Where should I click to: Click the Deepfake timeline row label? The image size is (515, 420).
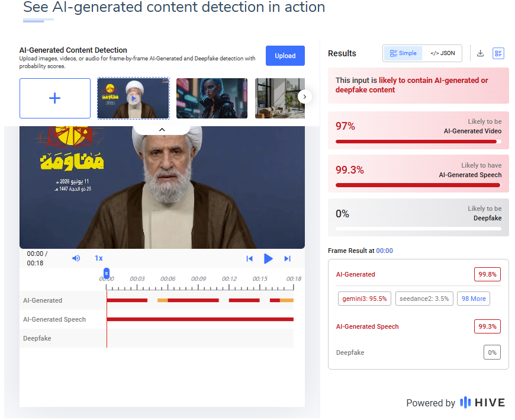[x=37, y=338]
